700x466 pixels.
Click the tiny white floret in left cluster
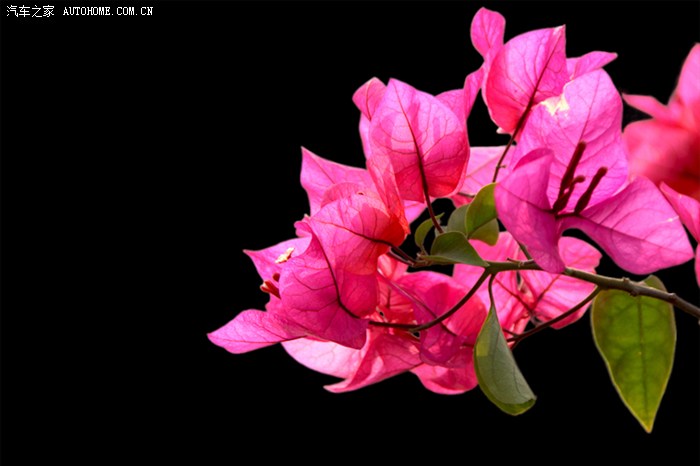tap(285, 256)
